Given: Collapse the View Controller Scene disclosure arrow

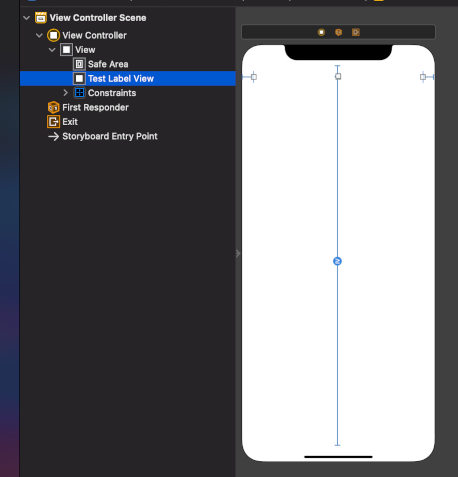Looking at the screenshot, I should pos(27,18).
